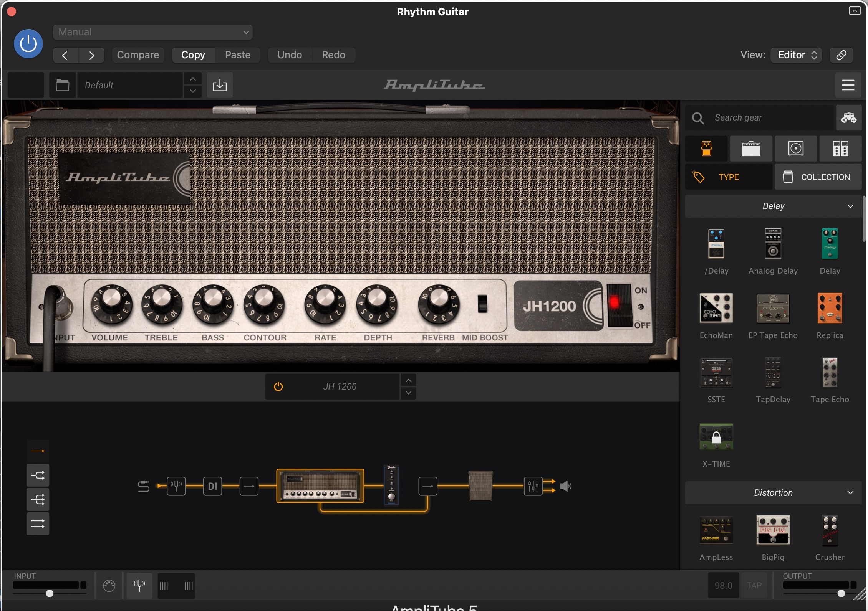Switch to COLLECTION filter tab
The image size is (868, 611).
tap(818, 177)
